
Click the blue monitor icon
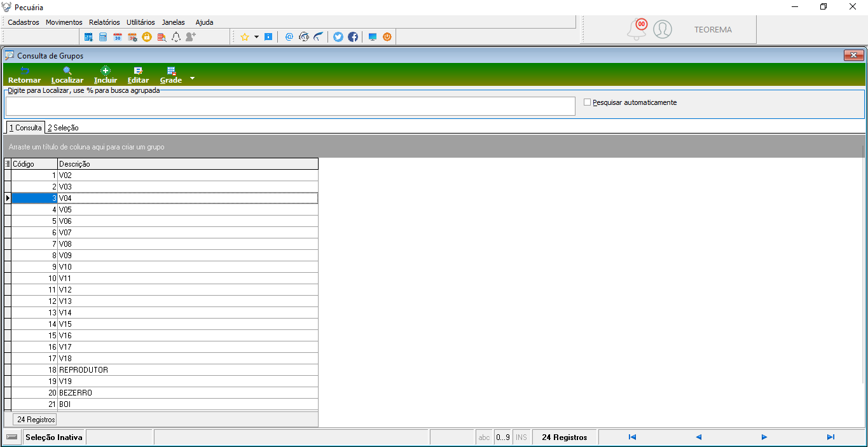(373, 37)
